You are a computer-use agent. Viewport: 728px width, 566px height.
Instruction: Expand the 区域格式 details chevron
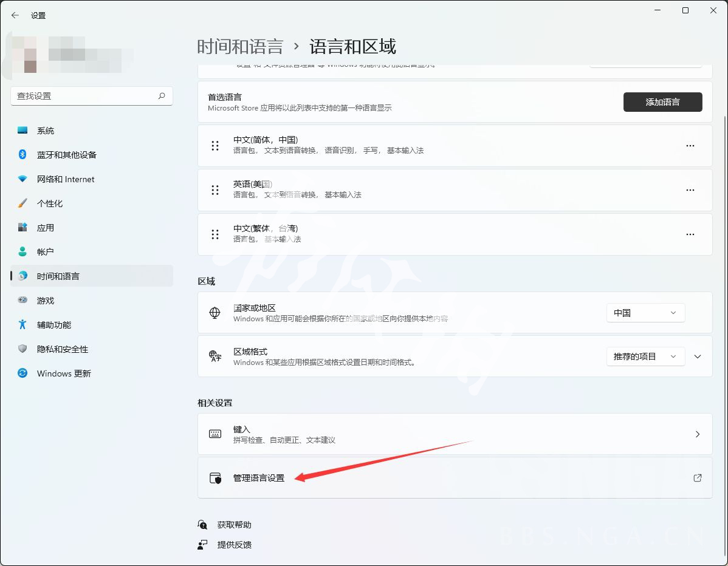698,356
